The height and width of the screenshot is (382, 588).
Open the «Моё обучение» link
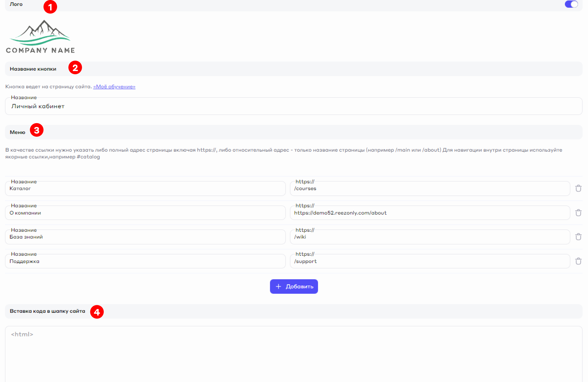[x=114, y=87]
